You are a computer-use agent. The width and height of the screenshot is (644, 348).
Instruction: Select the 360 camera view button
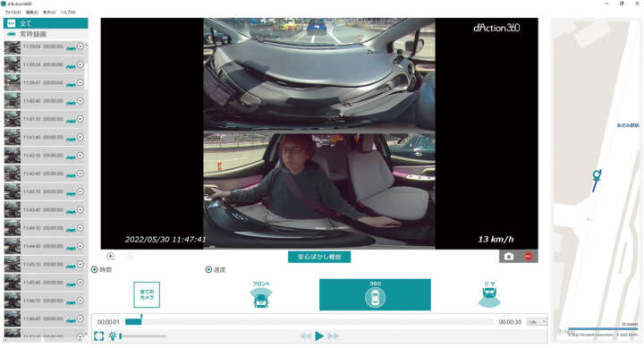coord(375,294)
